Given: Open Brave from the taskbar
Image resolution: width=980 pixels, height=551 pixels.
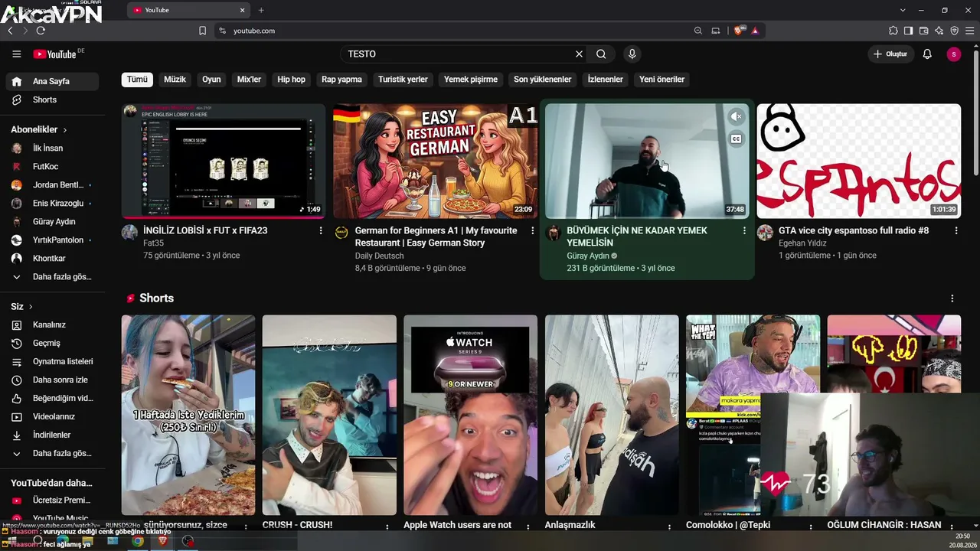Looking at the screenshot, I should pos(162,541).
